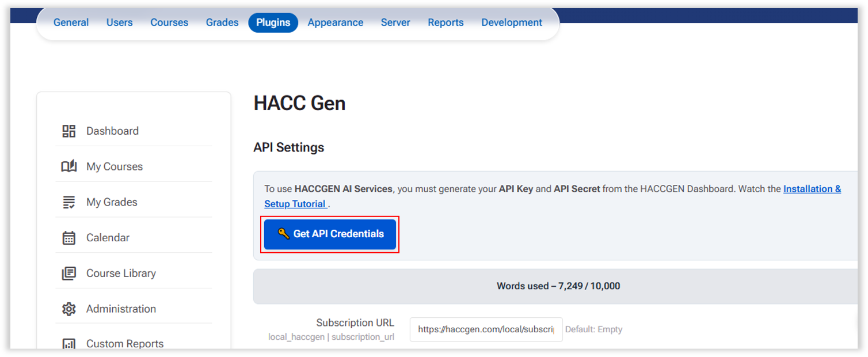Screen dimensions: 868x357
Task: Click the Get API Credentials button
Action: (330, 234)
